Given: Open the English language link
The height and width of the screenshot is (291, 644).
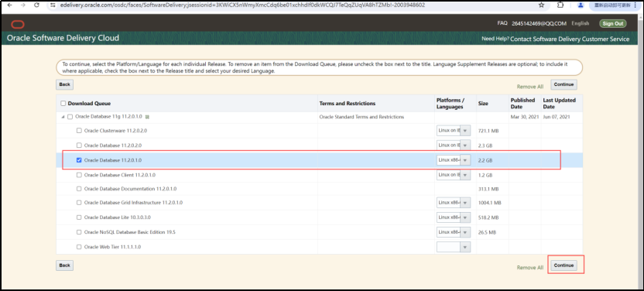Looking at the screenshot, I should coord(581,23).
